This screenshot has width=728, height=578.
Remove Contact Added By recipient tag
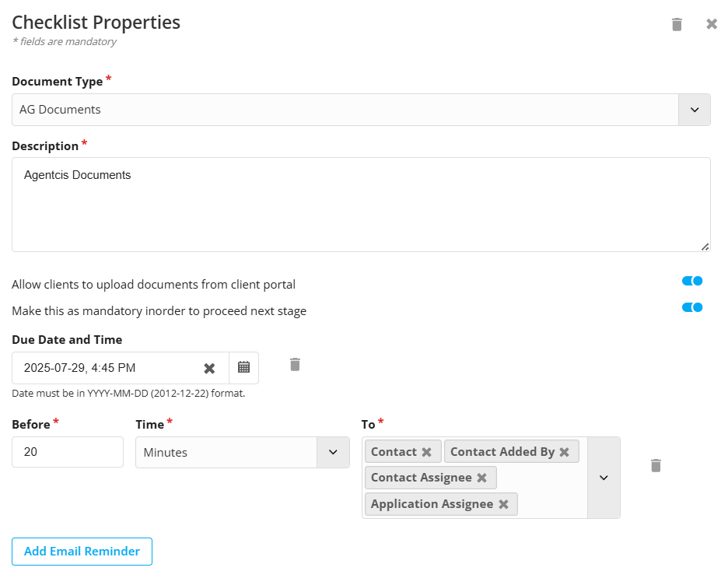[564, 452]
